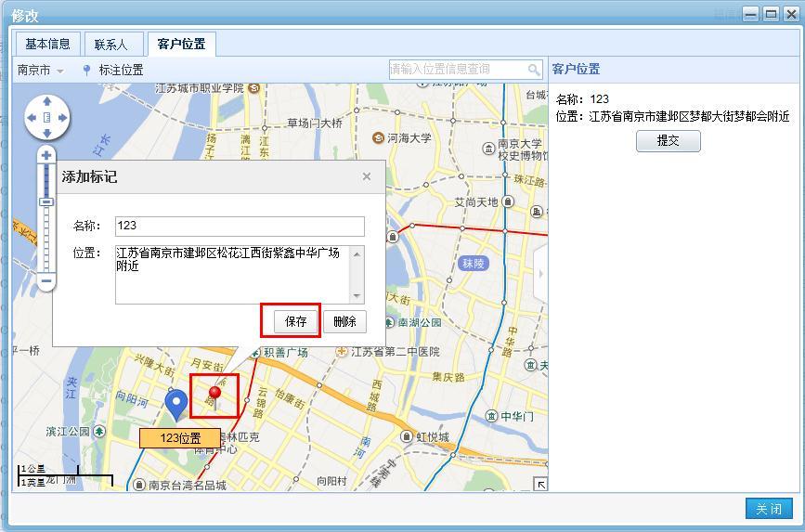This screenshot has width=805, height=532.
Task: Open the 南京市 city dropdown
Action: pos(41,70)
